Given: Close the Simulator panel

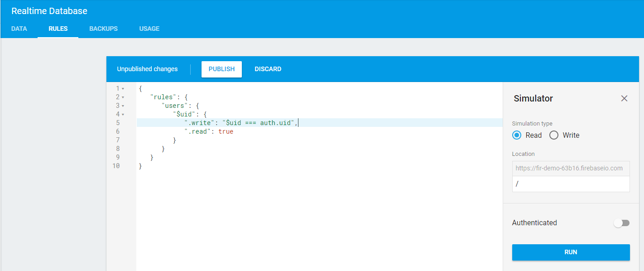Looking at the screenshot, I should coord(624,98).
